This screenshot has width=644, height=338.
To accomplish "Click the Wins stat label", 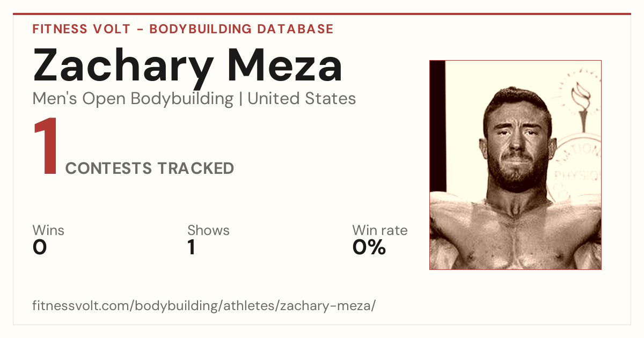I will [x=48, y=230].
